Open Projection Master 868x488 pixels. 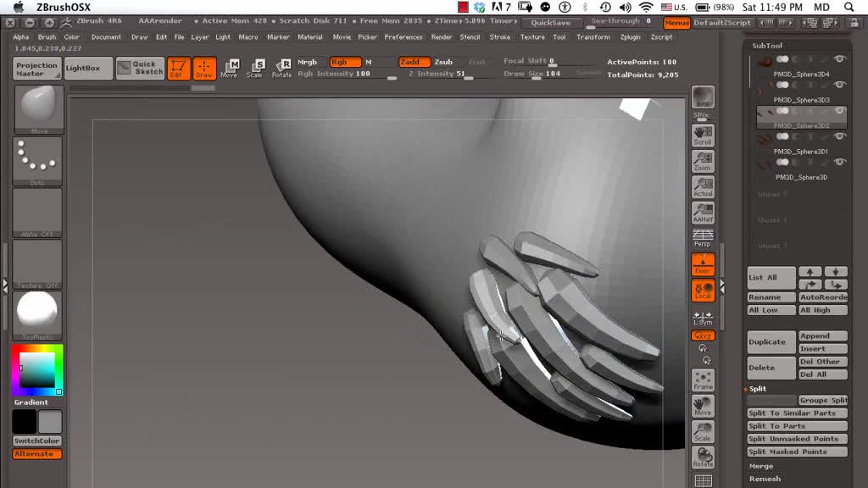tap(37, 69)
